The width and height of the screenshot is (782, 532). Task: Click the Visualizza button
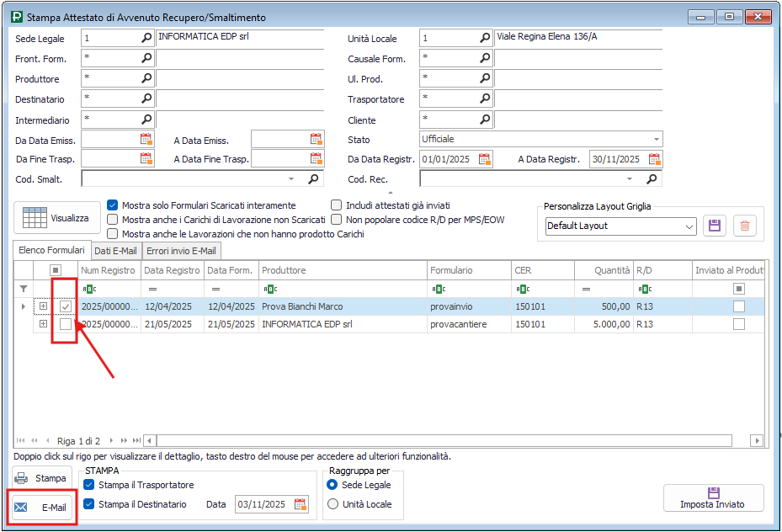coord(56,218)
